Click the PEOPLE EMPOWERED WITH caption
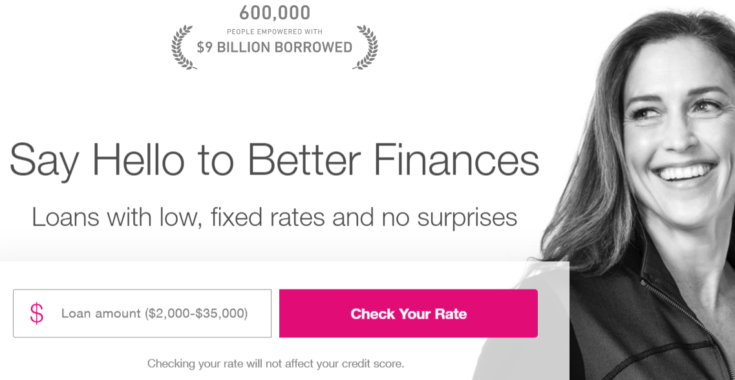The width and height of the screenshot is (735, 380). [x=275, y=32]
